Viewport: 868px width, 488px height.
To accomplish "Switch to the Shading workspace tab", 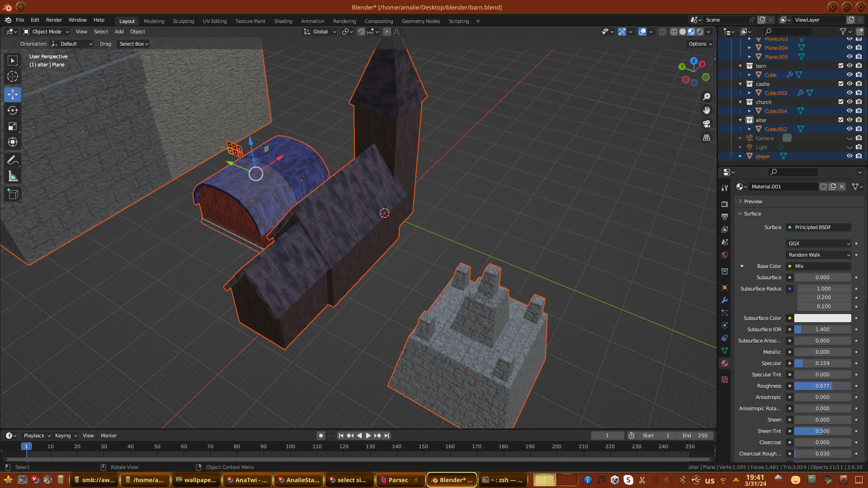I will 283,21.
